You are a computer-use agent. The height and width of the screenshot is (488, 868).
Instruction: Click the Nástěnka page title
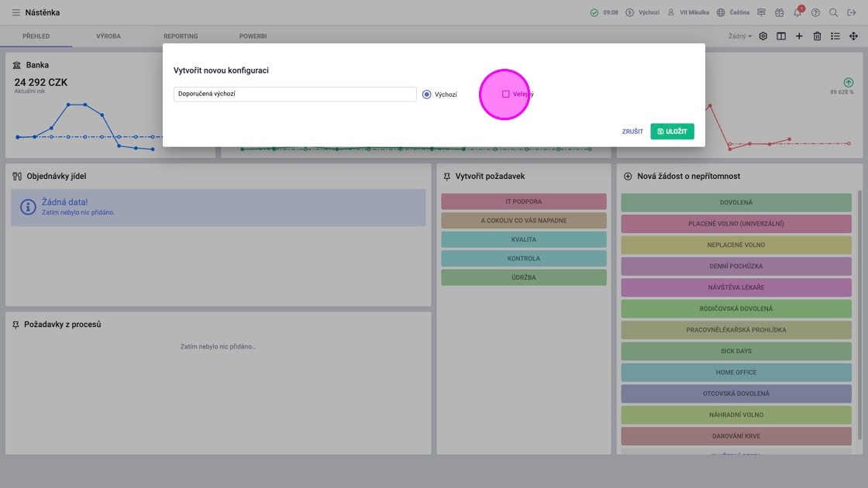(43, 12)
